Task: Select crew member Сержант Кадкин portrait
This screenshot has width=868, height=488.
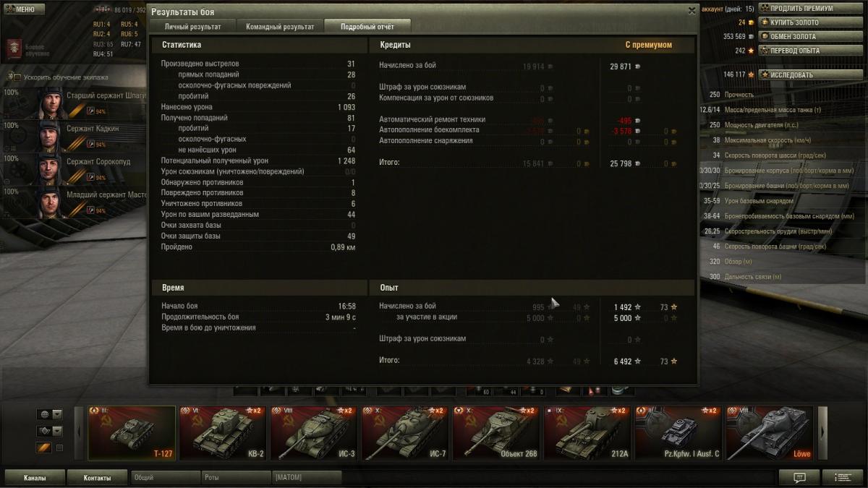Action: [50, 136]
